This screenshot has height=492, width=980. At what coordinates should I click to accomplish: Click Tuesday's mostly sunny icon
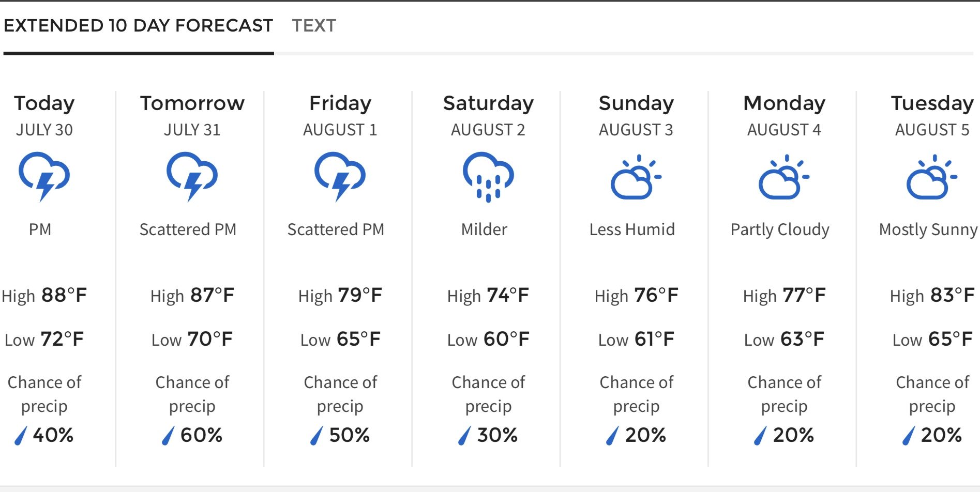pyautogui.click(x=932, y=177)
